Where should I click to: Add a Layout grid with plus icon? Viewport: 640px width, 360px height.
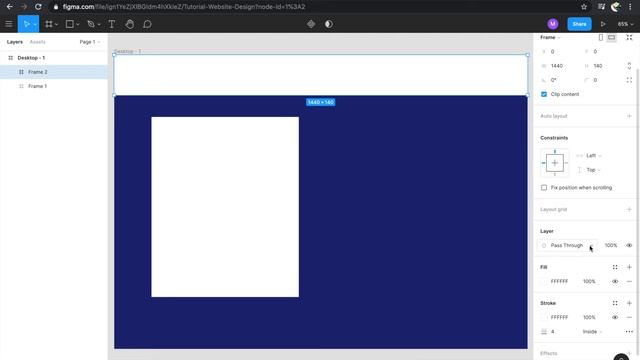point(629,209)
